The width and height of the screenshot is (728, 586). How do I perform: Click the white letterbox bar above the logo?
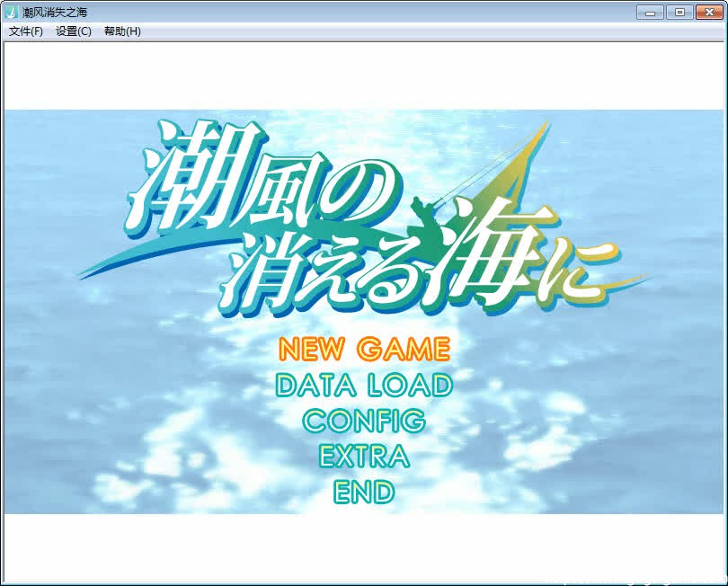point(364,76)
